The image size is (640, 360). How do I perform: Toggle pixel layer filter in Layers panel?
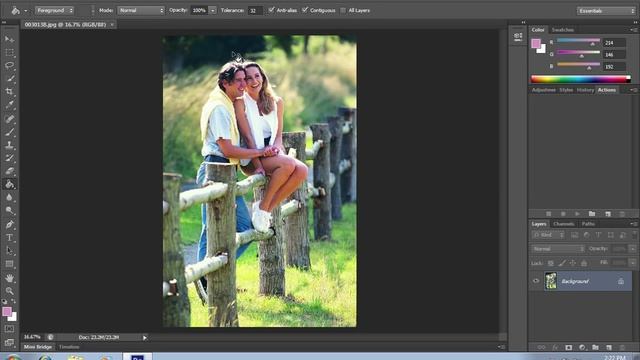coord(574,235)
